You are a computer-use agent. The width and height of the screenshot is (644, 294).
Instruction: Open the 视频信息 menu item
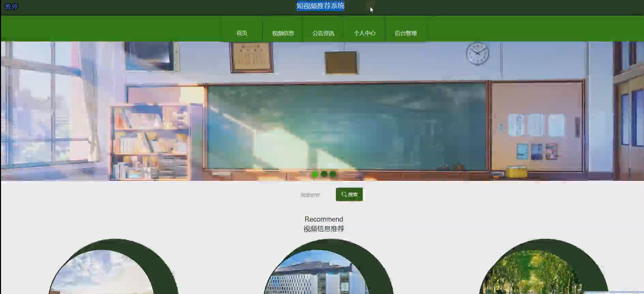(283, 33)
